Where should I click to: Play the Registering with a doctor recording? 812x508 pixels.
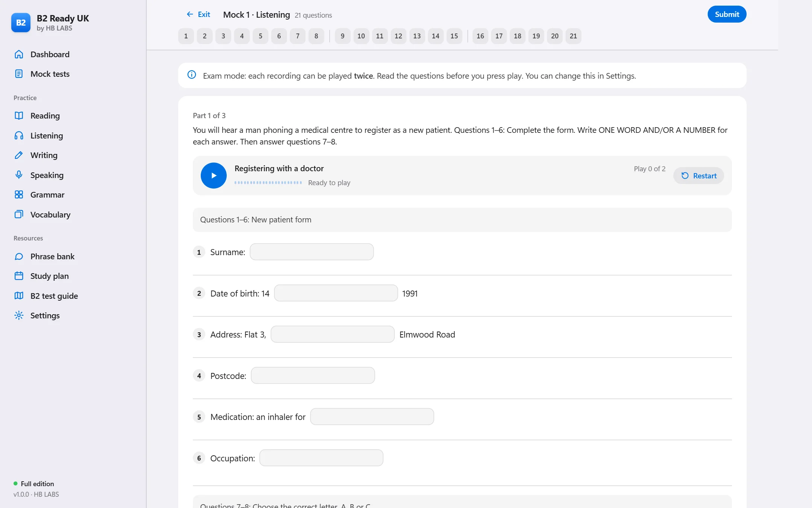[x=214, y=175]
